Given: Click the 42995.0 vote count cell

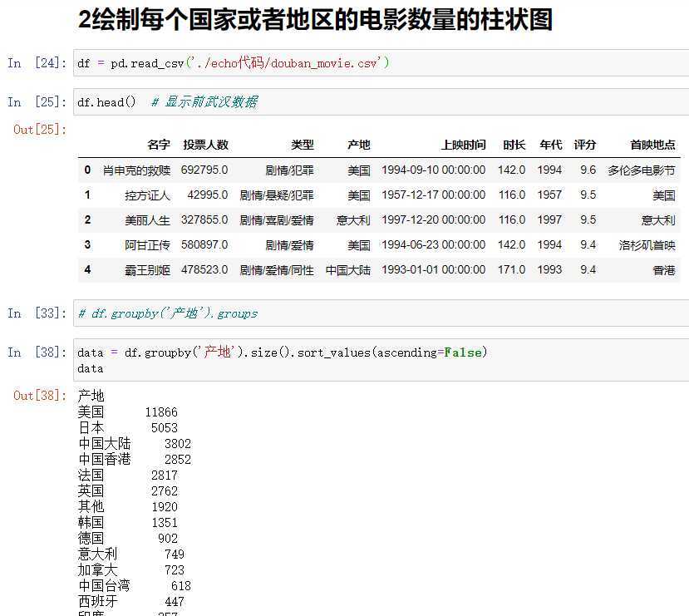Looking at the screenshot, I should 208,195.
